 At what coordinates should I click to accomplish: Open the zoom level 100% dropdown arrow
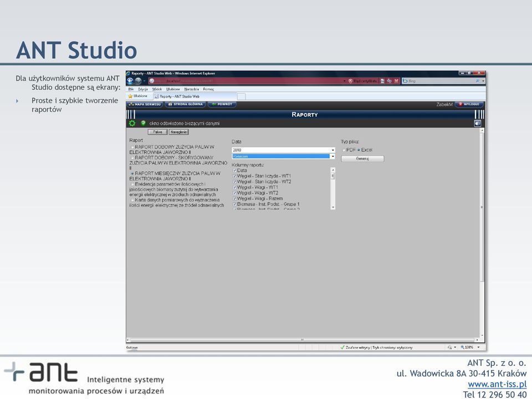[x=479, y=347]
